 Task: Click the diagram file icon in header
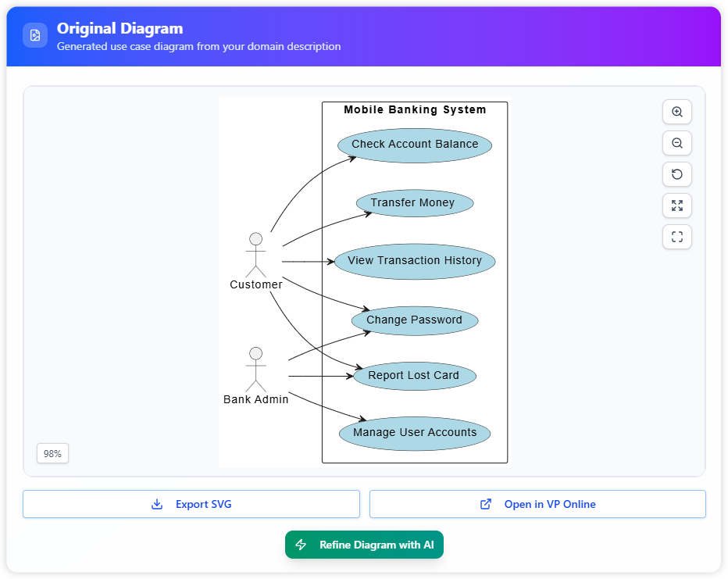click(x=35, y=35)
